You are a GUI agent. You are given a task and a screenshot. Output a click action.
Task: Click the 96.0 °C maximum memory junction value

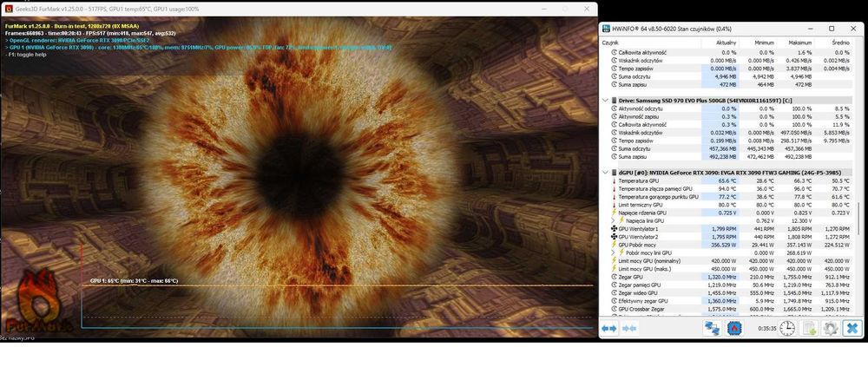tap(803, 188)
